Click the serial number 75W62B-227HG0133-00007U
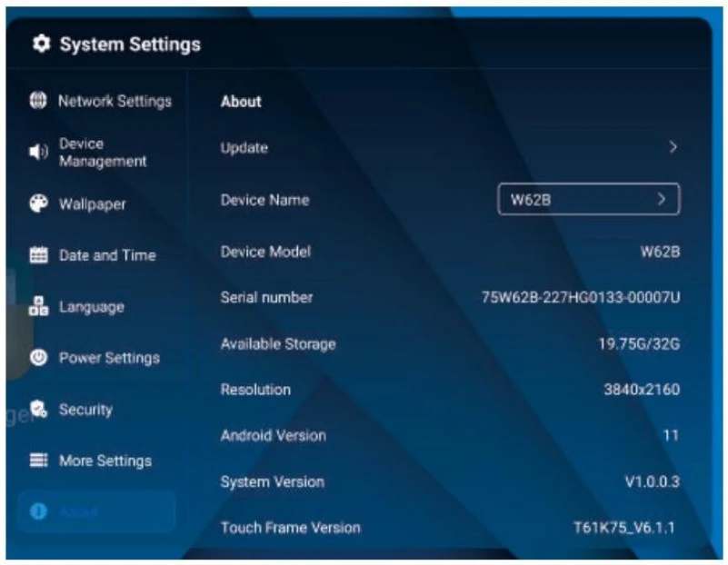Image resolution: width=728 pixels, height=565 pixels. click(x=581, y=297)
